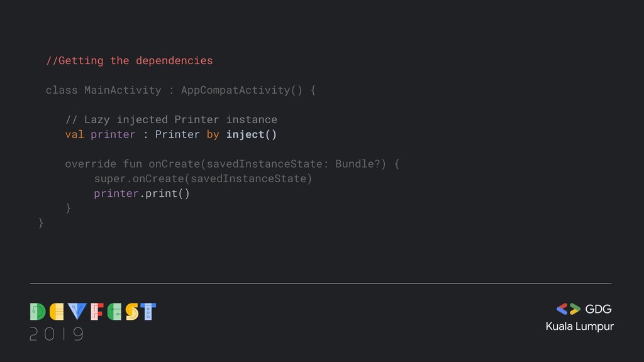This screenshot has width=644, height=362.
Task: Click the class MainActivity declaration line
Action: click(180, 90)
